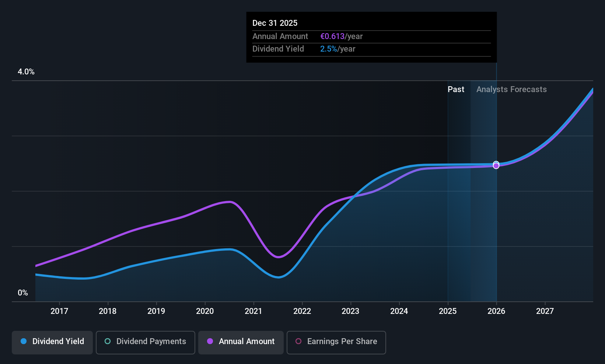This screenshot has height=364, width=605.
Task: Click the pink Earnings Per Share circle icon
Action: click(x=298, y=341)
